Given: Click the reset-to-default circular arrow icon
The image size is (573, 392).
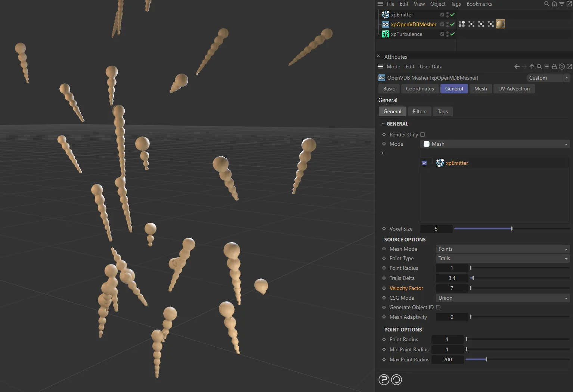Looking at the screenshot, I should (396, 379).
